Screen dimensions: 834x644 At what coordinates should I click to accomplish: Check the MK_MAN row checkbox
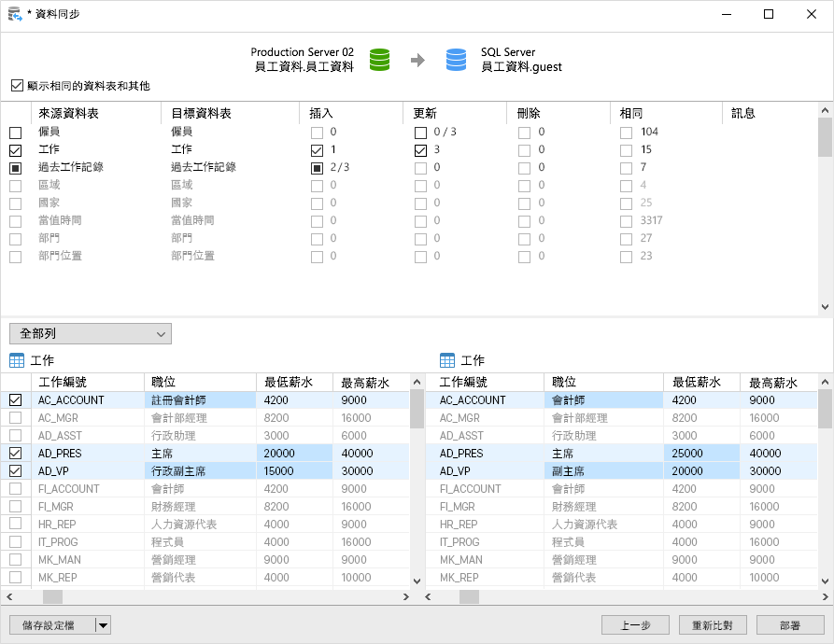[16, 559]
